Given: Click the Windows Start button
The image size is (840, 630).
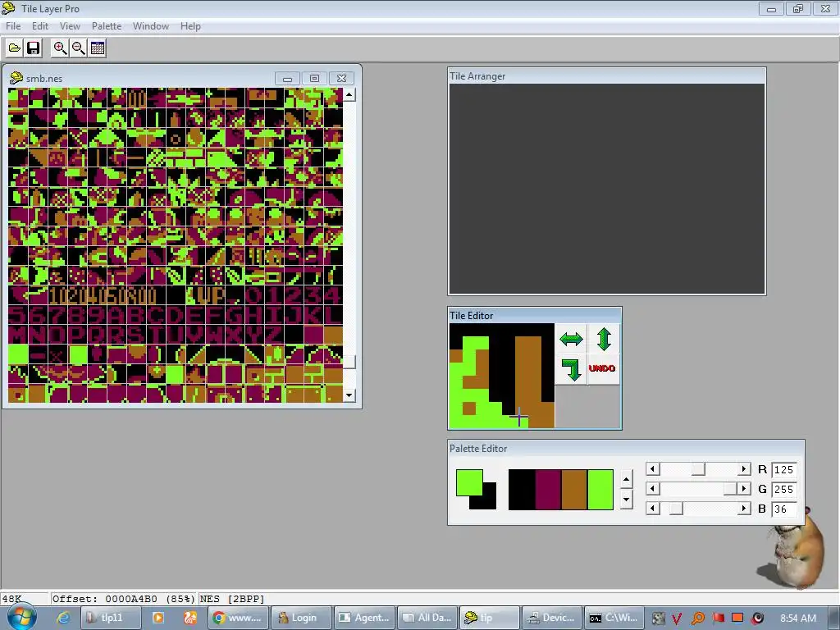Looking at the screenshot, I should click(x=22, y=617).
